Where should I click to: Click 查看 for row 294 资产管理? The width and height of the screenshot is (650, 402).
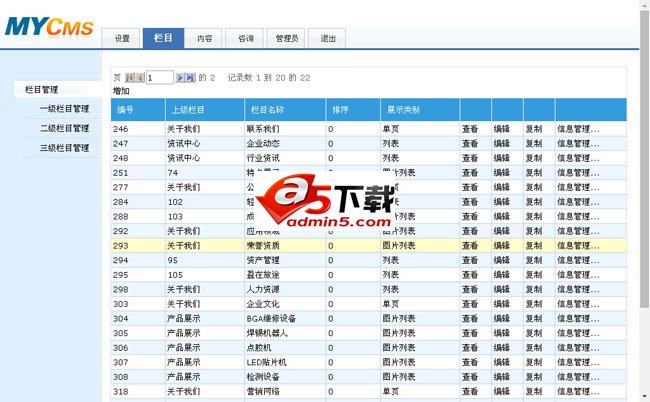pos(470,260)
